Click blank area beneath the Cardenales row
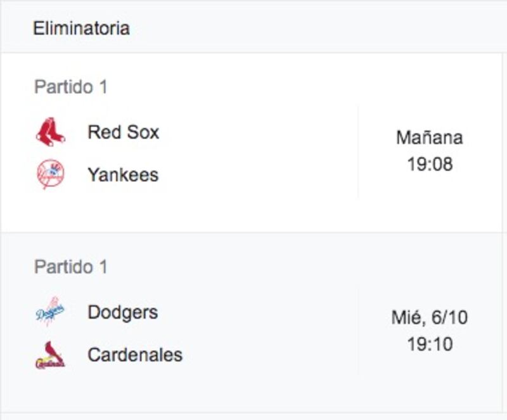Screen dimensions: 507x420 click(x=194, y=393)
